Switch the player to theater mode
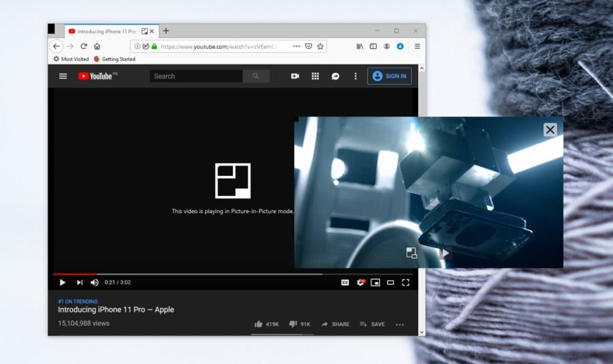 click(391, 282)
